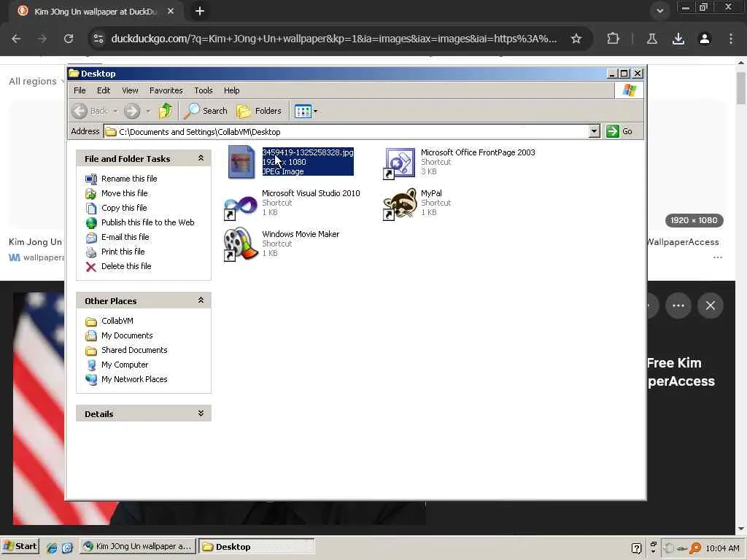
Task: Go to My Network Places
Action: pos(134,379)
